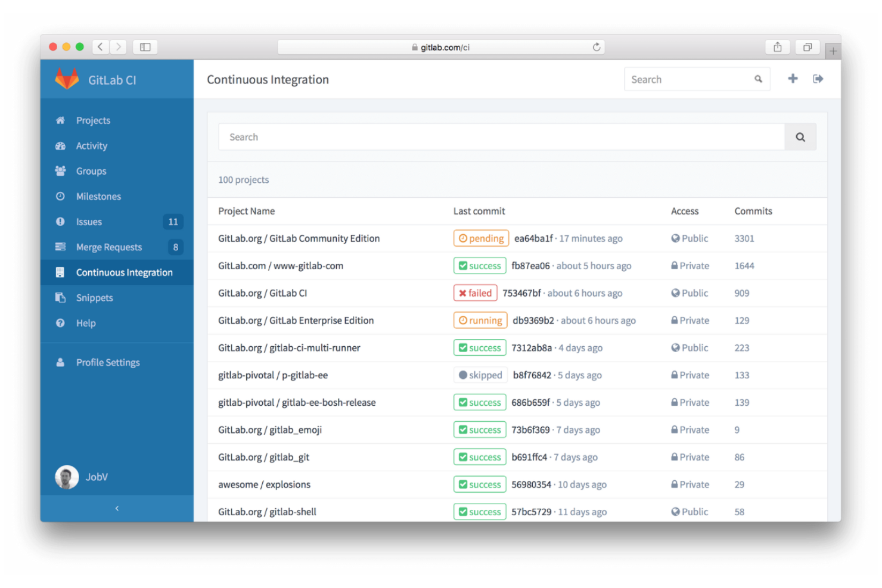
Task: Click commit count 3301
Action: (x=744, y=238)
